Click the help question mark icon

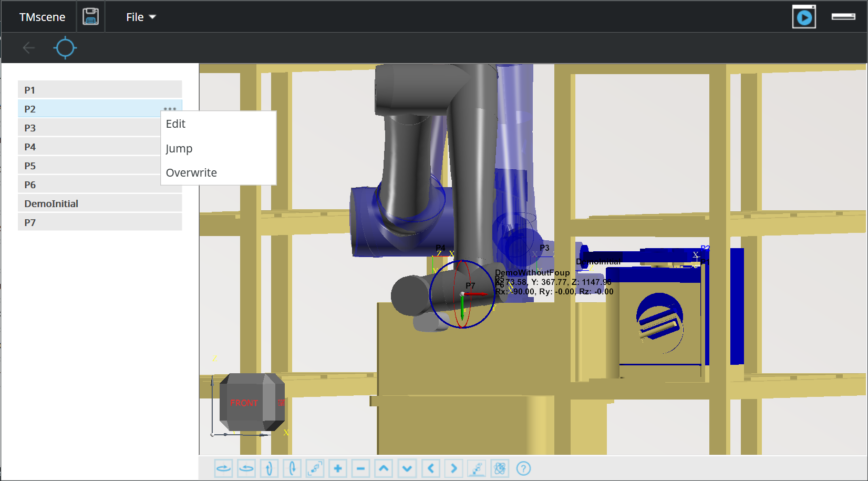pos(523,468)
